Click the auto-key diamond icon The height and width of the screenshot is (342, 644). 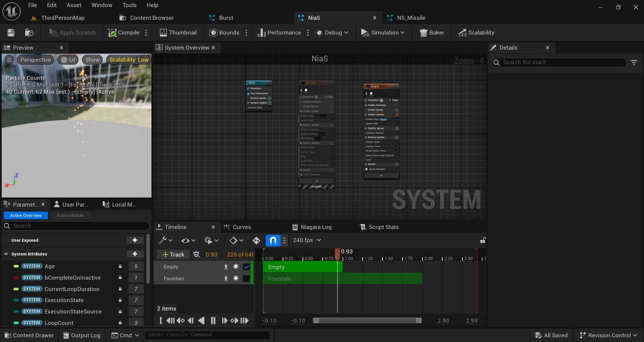256,240
